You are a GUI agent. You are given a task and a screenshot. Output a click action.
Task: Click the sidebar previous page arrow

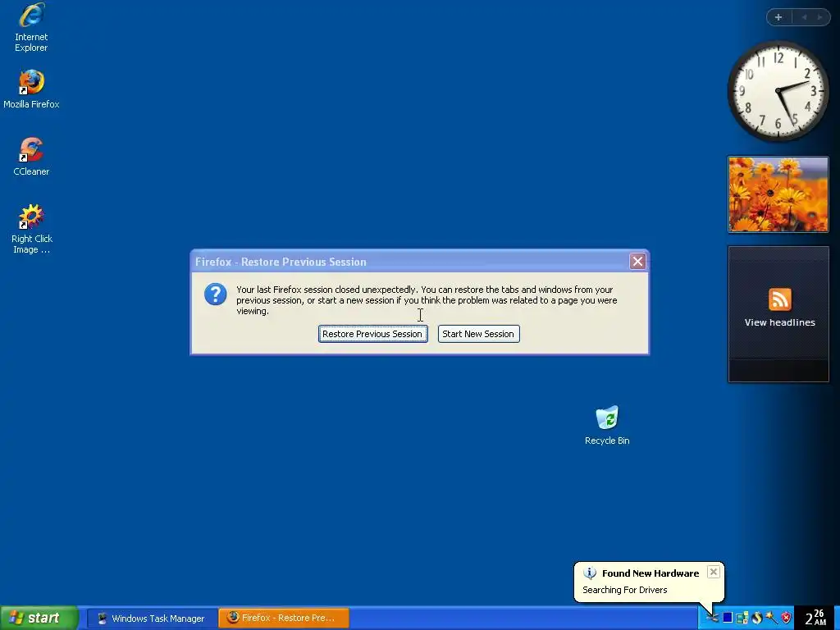click(x=804, y=17)
